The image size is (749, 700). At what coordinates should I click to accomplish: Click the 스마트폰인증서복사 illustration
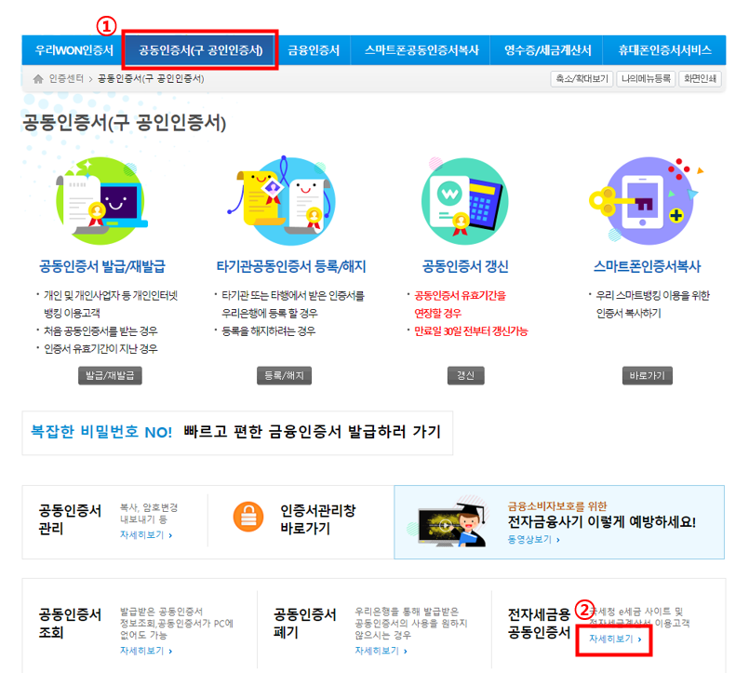647,201
